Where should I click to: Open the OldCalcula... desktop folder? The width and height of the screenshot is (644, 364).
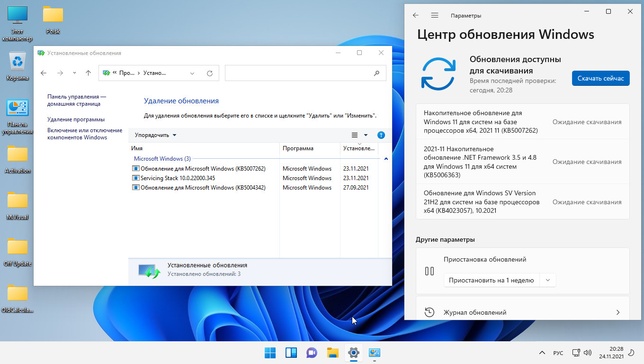(17, 299)
